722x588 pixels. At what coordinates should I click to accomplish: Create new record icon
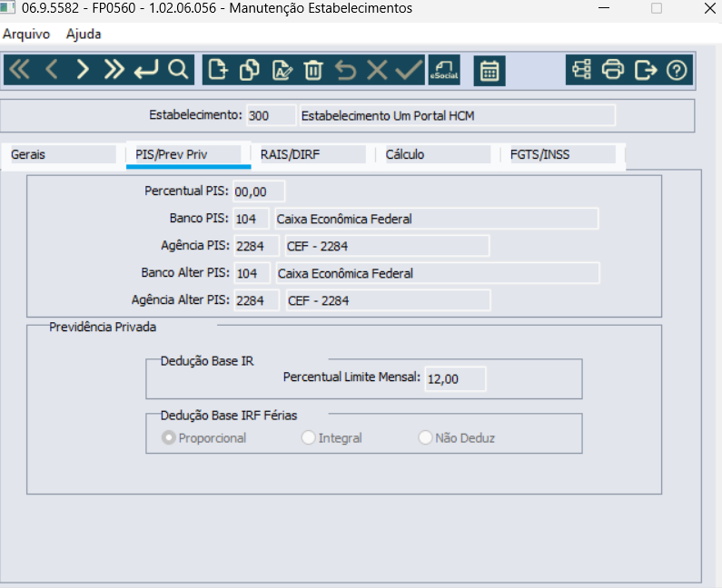[218, 70]
